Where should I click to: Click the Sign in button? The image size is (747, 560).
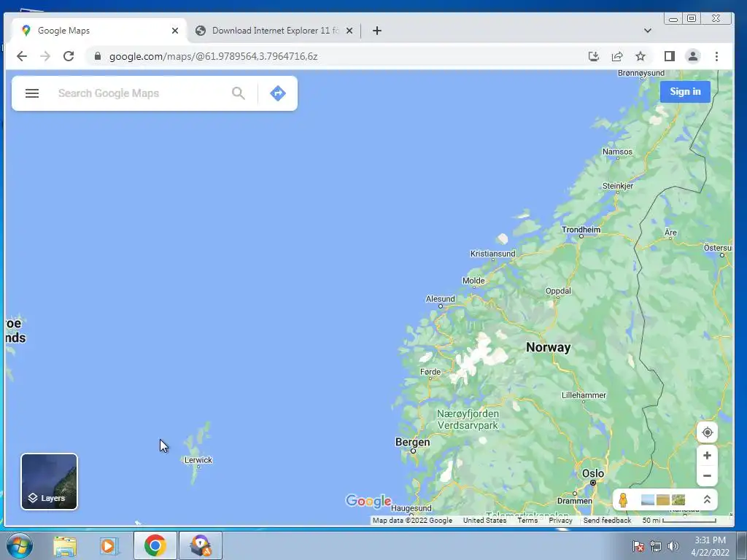(x=685, y=91)
